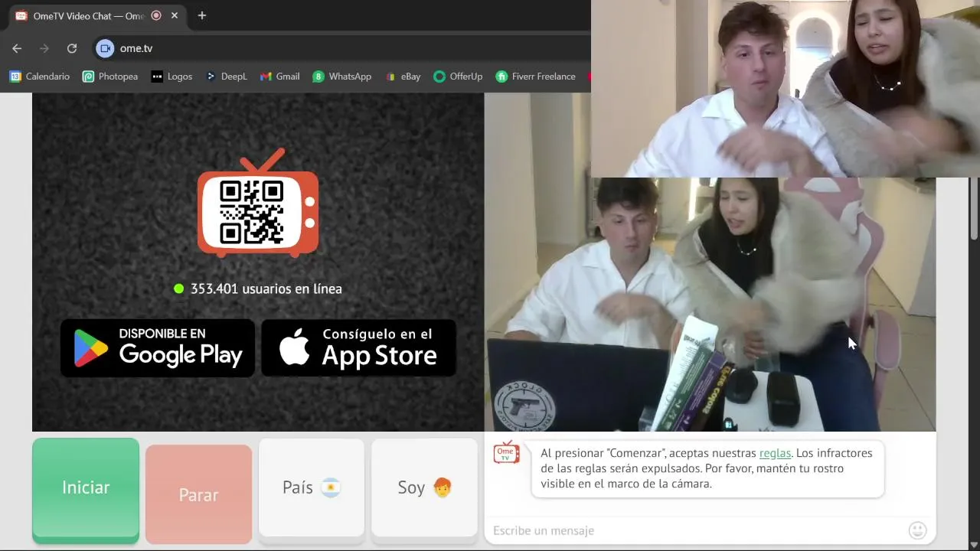Open the Gmail bookmark

279,77
